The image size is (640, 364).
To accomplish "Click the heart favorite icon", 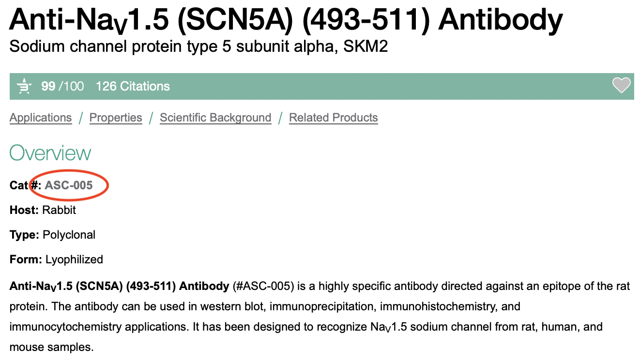I will 621,86.
